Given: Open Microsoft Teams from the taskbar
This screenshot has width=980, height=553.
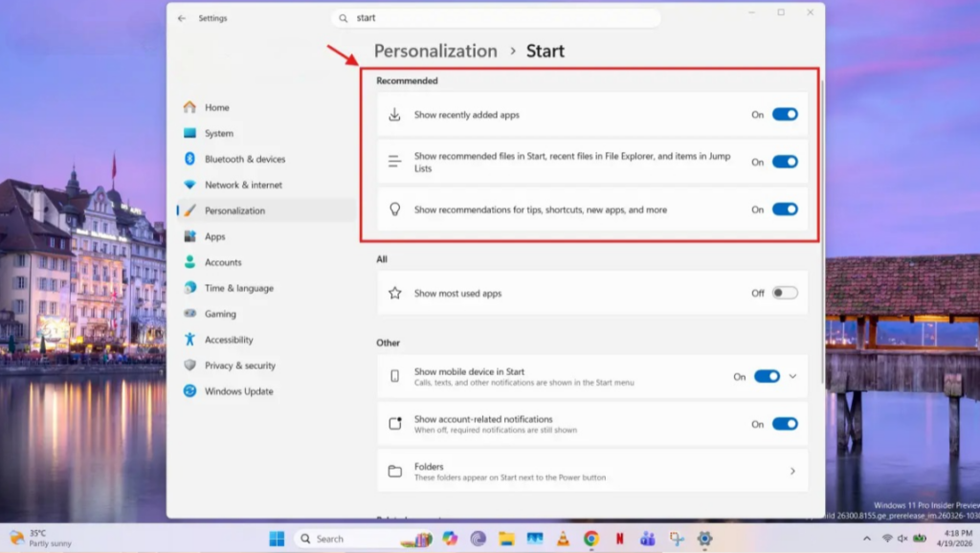Looking at the screenshot, I should pos(648,539).
